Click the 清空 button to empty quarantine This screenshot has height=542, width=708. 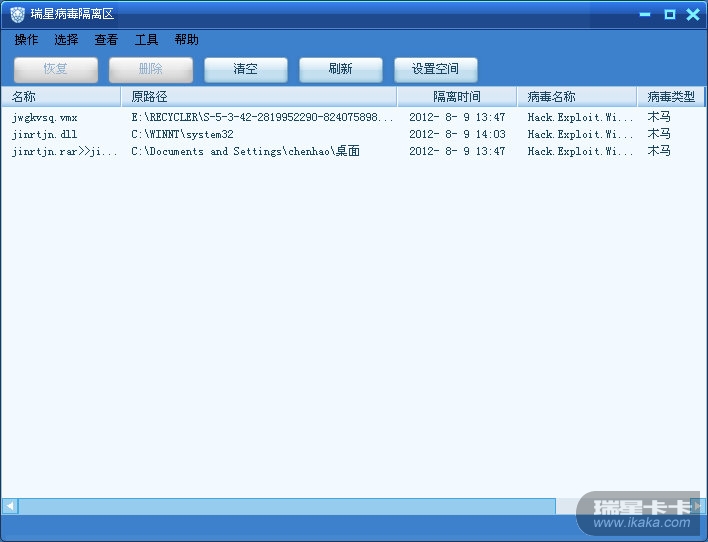pyautogui.click(x=246, y=69)
